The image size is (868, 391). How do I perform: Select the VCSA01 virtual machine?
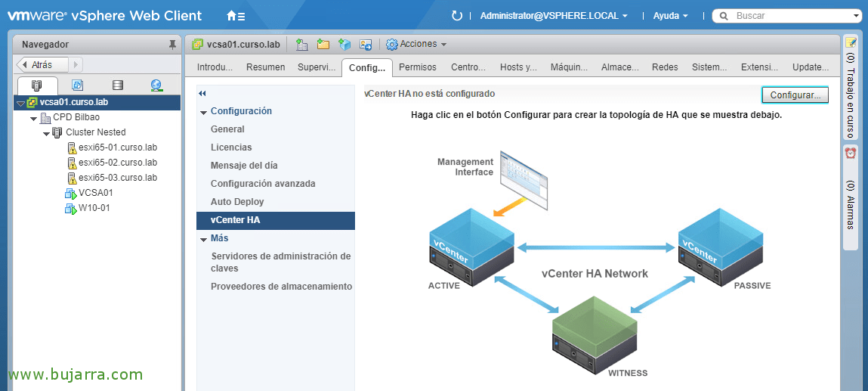tap(95, 193)
